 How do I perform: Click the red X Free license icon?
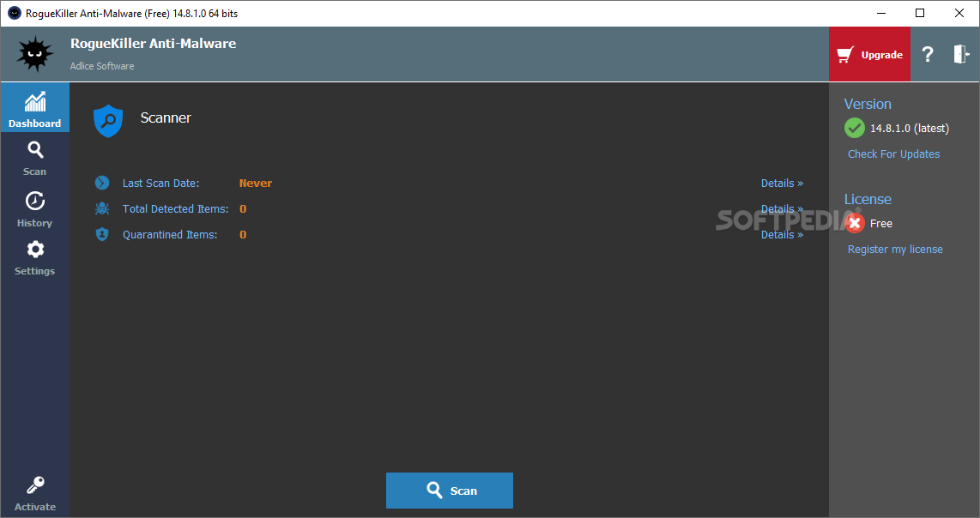[855, 223]
